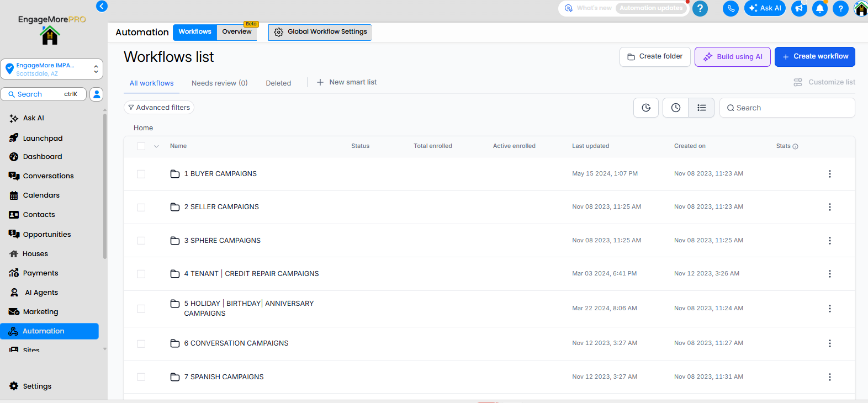Check the box for 7 SPANISH CAMPAIGNS
The width and height of the screenshot is (868, 403).
click(x=141, y=377)
